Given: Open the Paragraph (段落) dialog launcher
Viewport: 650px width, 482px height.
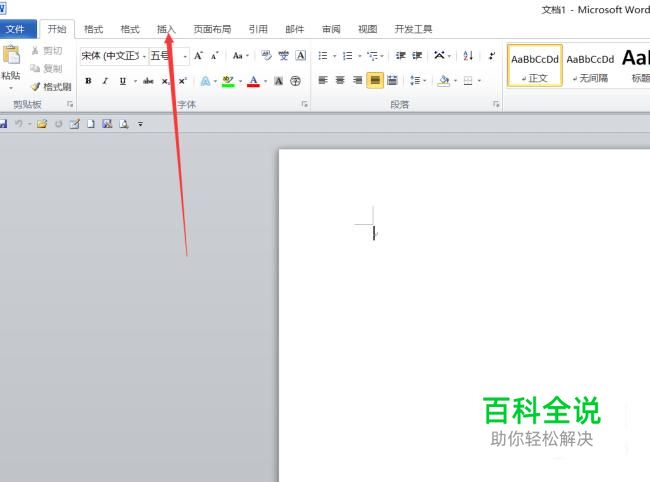Looking at the screenshot, I should pyautogui.click(x=496, y=104).
